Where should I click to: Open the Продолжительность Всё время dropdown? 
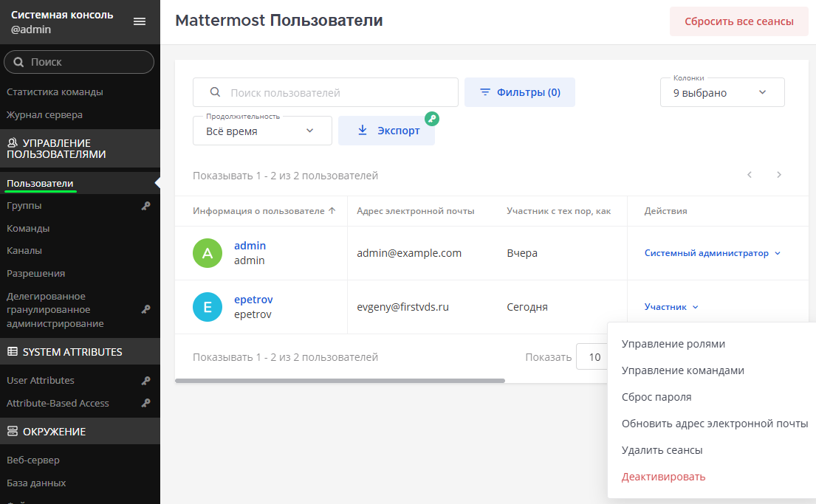(262, 131)
